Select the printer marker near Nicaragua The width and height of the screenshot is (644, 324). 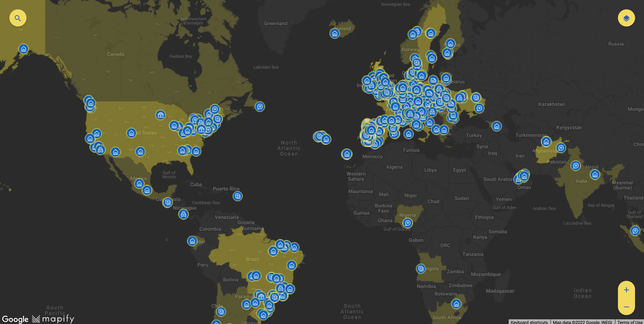click(184, 214)
